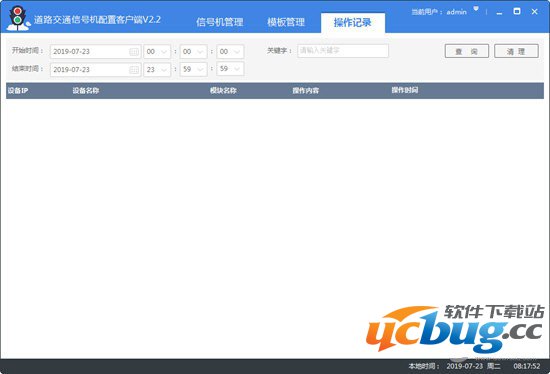Viewport: 550px width, 374px height.
Task: Switch to the 模板管理 tab
Action: click(286, 22)
